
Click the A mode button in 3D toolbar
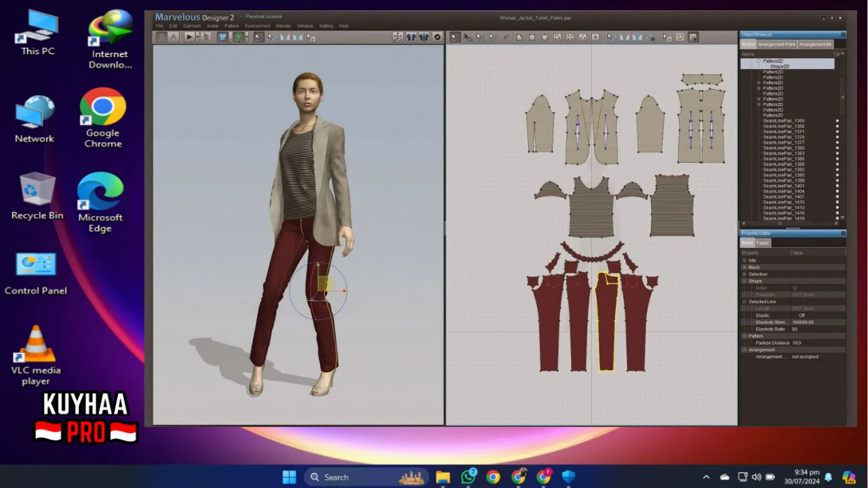(x=174, y=37)
